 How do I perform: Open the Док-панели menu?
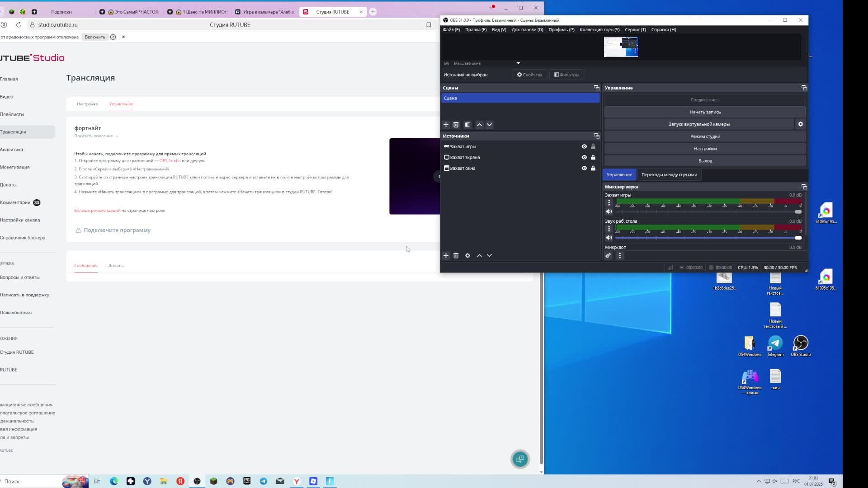[527, 30]
